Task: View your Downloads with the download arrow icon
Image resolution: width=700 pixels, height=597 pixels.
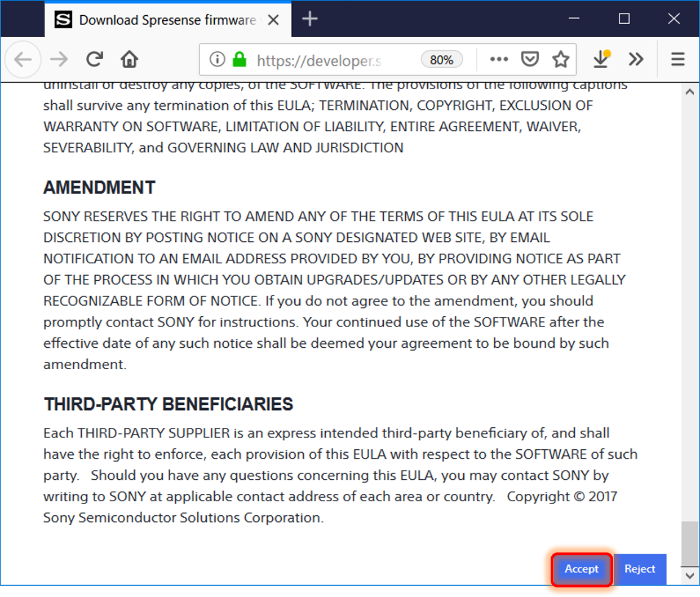Action: coord(601,59)
